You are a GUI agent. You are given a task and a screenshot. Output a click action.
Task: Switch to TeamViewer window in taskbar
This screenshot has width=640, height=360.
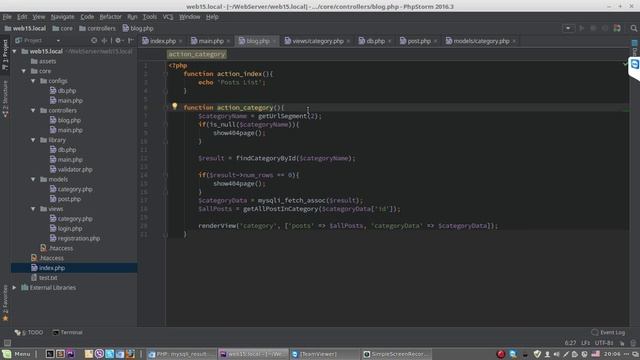324,354
